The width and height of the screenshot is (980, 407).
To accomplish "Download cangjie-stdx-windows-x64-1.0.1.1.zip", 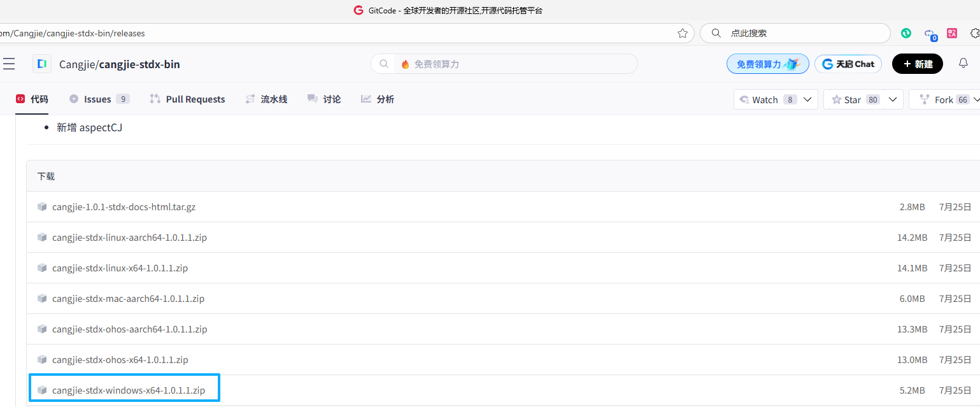I will click(x=129, y=390).
